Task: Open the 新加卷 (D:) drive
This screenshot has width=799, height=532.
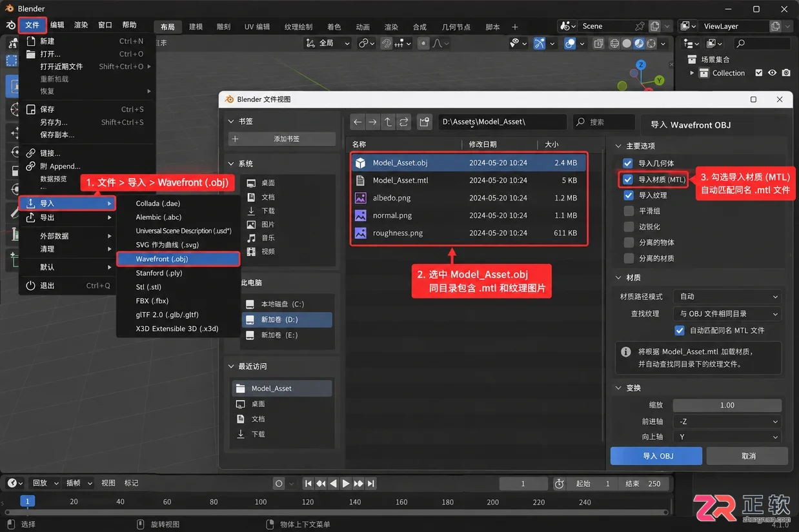Action: [x=287, y=320]
